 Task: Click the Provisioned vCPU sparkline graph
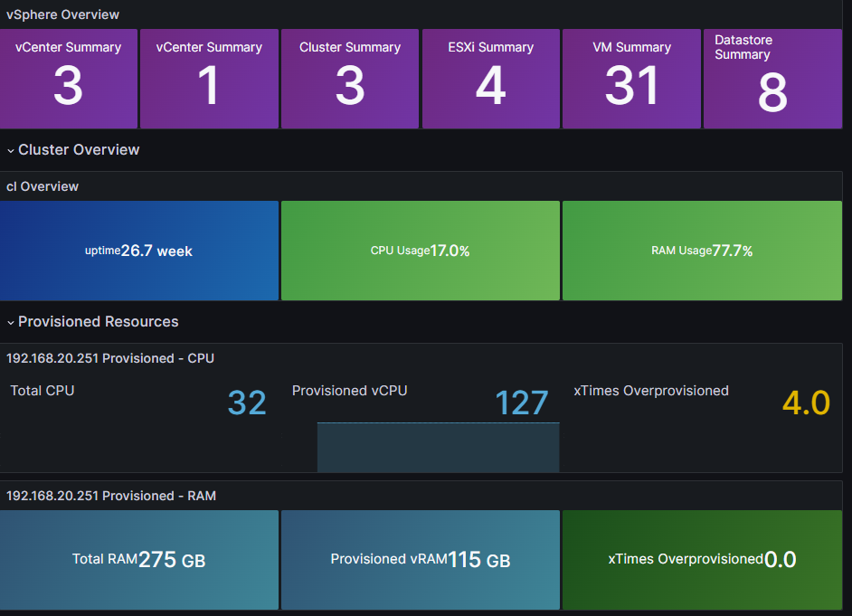point(438,447)
